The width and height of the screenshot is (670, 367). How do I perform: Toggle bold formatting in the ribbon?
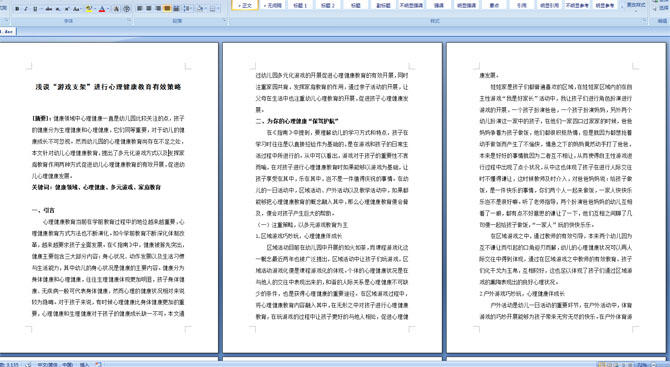point(17,9)
